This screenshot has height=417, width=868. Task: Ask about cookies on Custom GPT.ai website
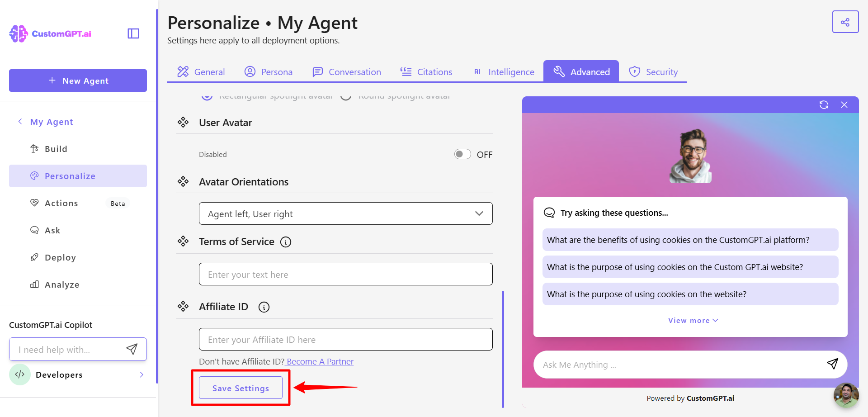pos(690,267)
